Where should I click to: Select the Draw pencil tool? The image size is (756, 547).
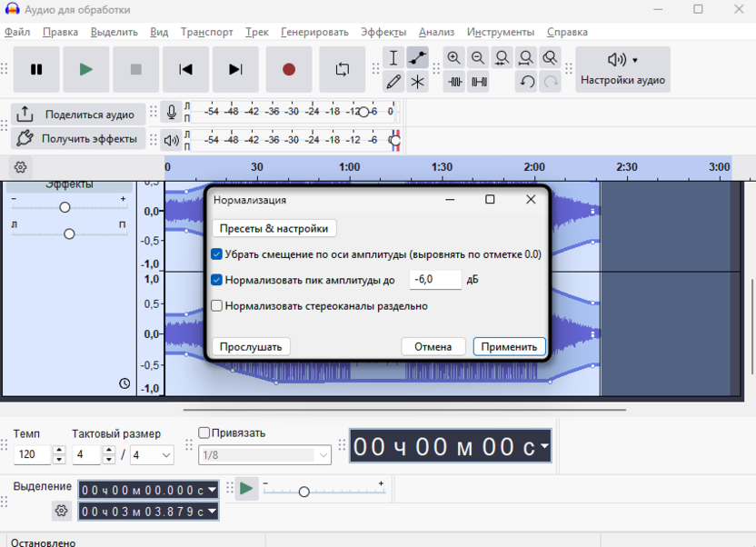pos(393,82)
